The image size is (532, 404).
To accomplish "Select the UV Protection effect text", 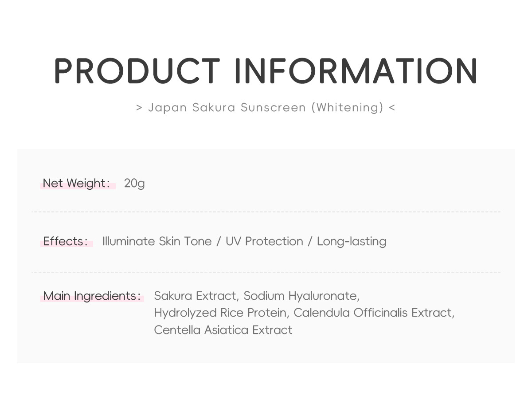I will [264, 241].
